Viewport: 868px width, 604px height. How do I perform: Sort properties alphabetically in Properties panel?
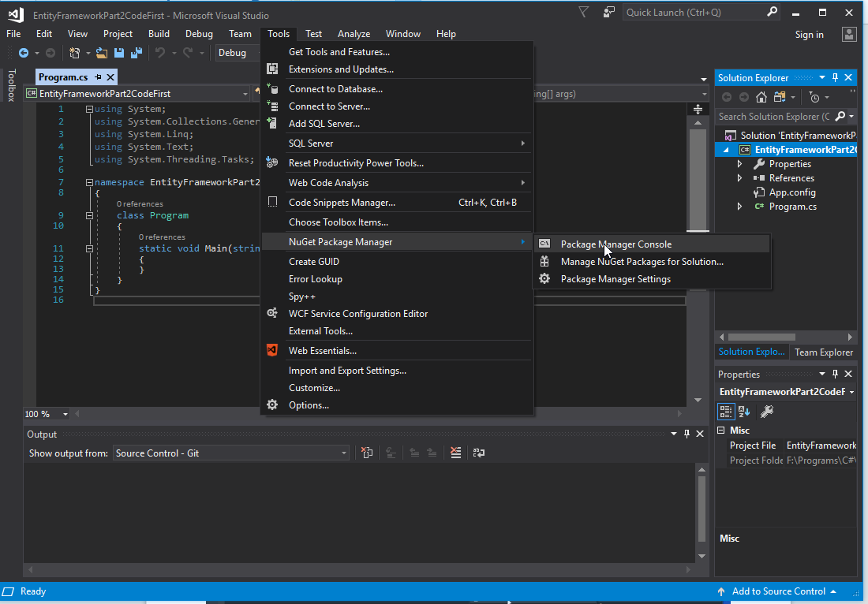click(x=743, y=411)
